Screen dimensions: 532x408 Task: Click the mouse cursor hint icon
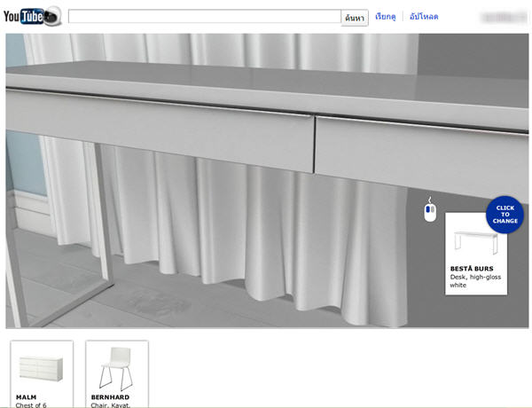click(430, 210)
